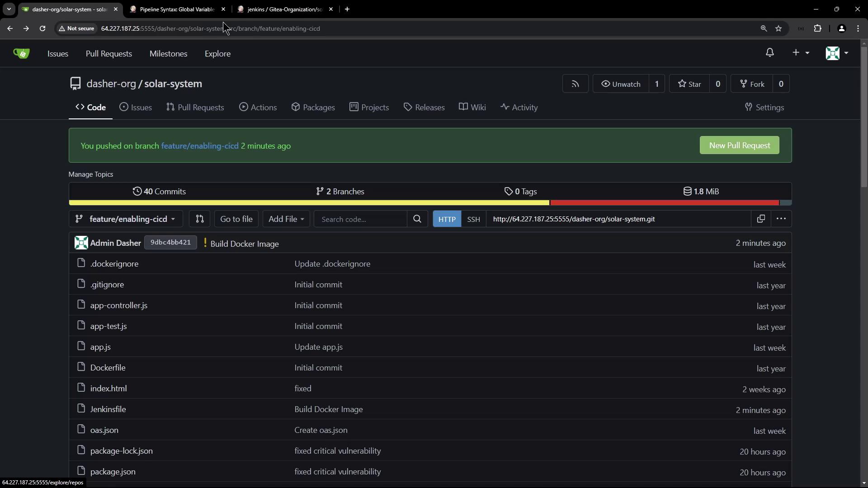Image resolution: width=868 pixels, height=488 pixels.
Task: Switch clone URL to SSH
Action: pos(473,219)
